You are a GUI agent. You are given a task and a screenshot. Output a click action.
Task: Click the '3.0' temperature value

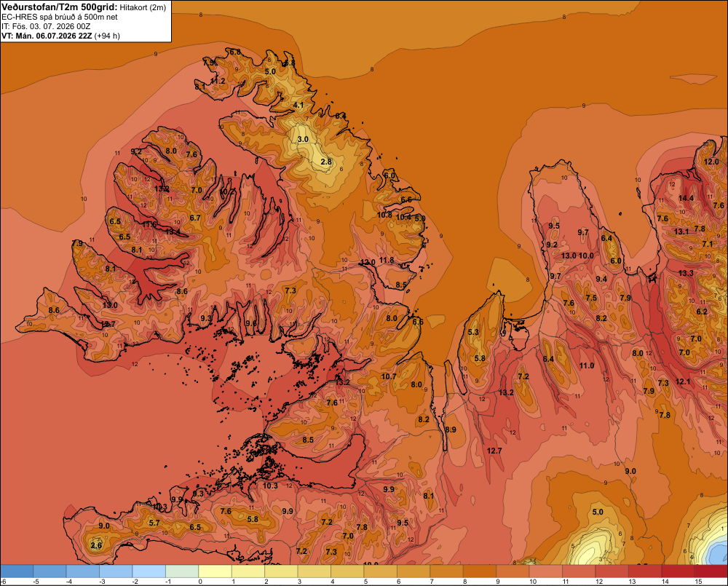coord(303,139)
